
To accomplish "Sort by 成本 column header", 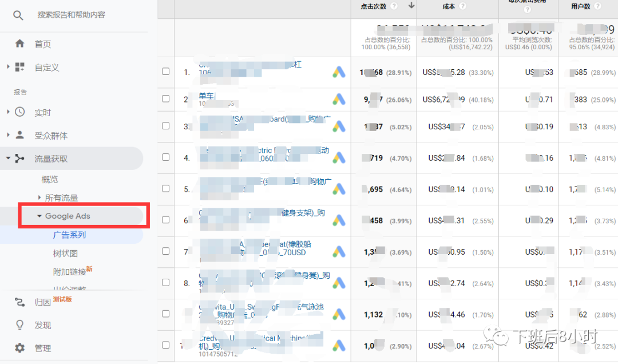I will click(x=449, y=6).
